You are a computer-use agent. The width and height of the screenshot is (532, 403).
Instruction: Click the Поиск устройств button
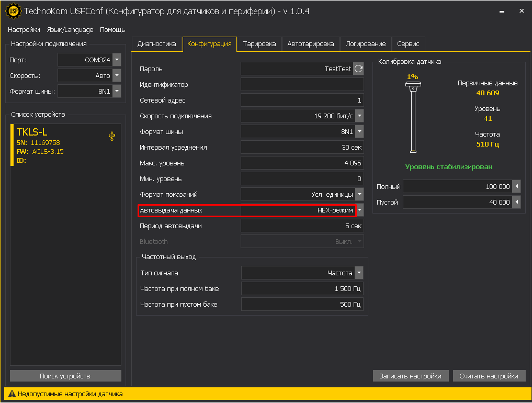65,376
